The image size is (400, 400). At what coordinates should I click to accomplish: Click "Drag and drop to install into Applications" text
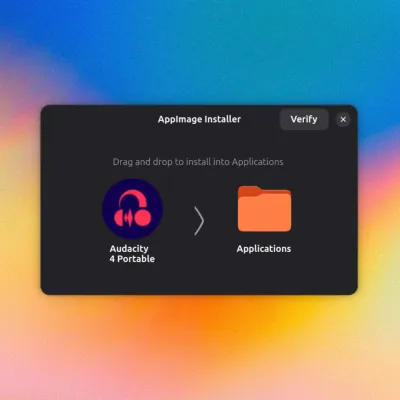pyautogui.click(x=198, y=162)
